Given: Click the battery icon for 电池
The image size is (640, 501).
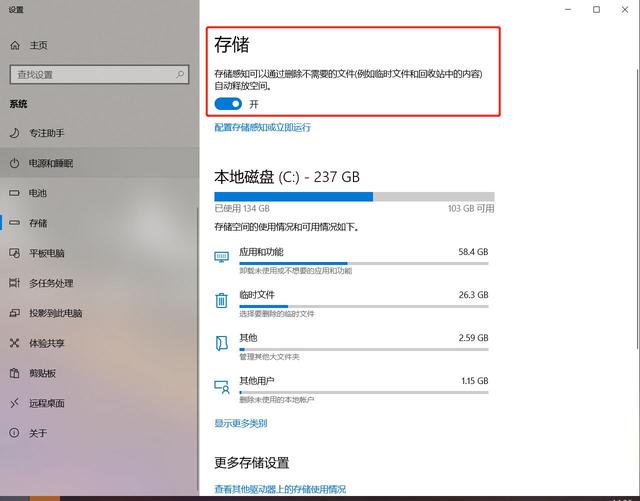Looking at the screenshot, I should pyautogui.click(x=15, y=193).
